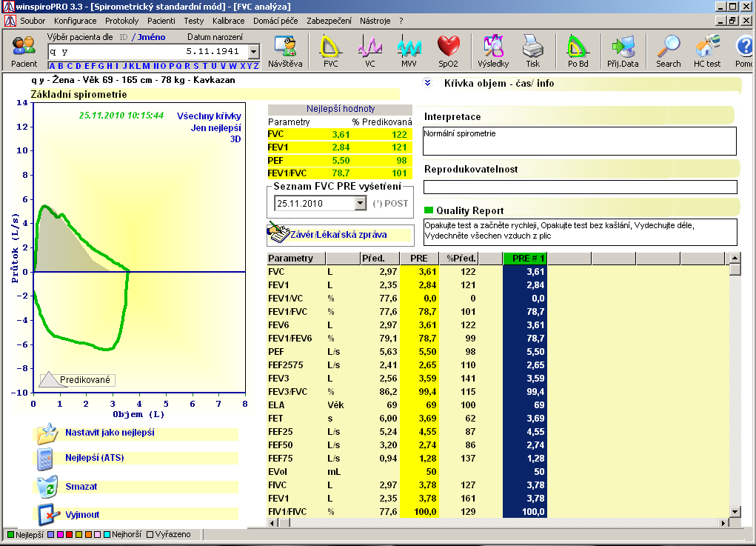Open the Po Bd post-bronchodilator icon
756x546 pixels.
coord(578,47)
